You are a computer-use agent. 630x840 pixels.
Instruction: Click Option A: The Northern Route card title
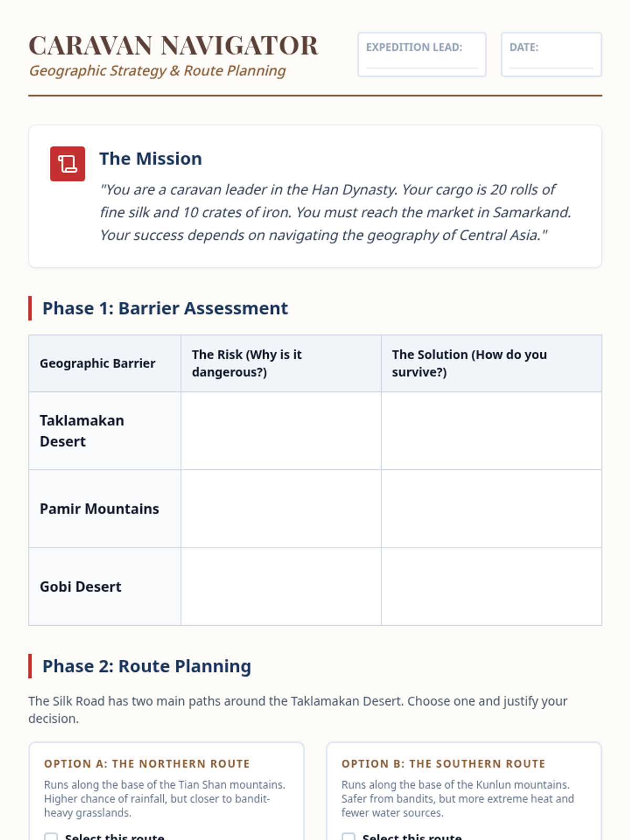coord(147,764)
